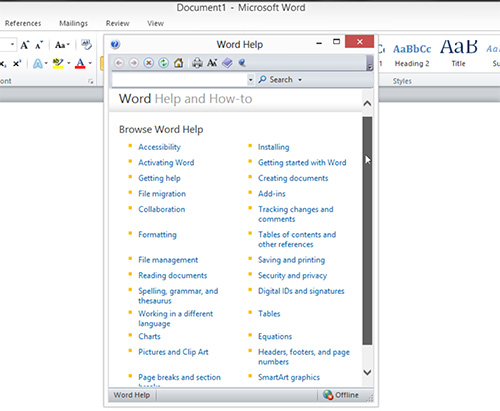Open the Collaboration help topic

click(x=162, y=209)
